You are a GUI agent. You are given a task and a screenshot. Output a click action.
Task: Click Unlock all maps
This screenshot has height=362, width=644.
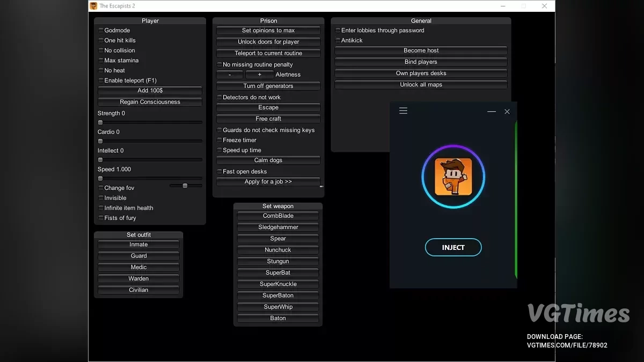click(x=421, y=85)
